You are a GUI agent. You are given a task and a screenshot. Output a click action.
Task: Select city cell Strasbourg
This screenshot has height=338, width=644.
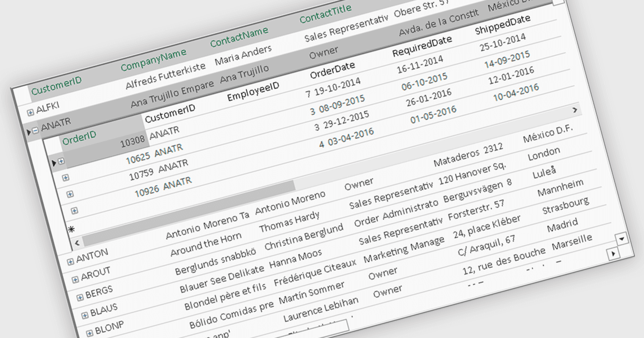pyautogui.click(x=566, y=205)
